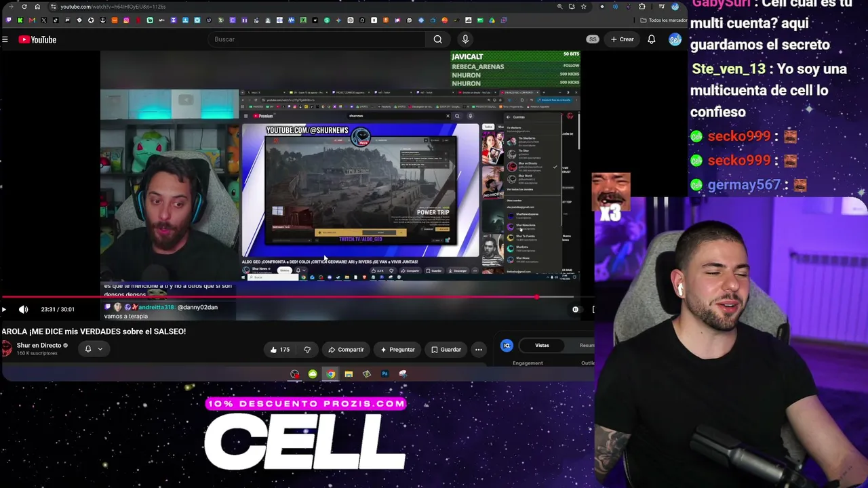
Task: Open more actions three-dot menu
Action: [479, 350]
